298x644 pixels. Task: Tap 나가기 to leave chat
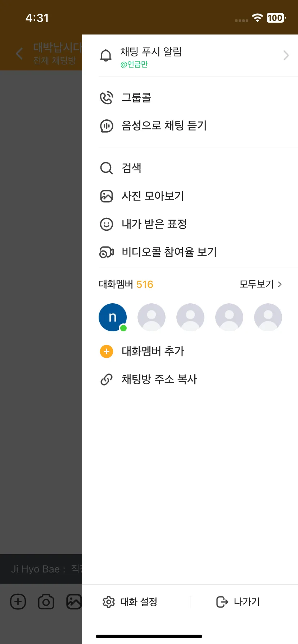[x=238, y=602]
